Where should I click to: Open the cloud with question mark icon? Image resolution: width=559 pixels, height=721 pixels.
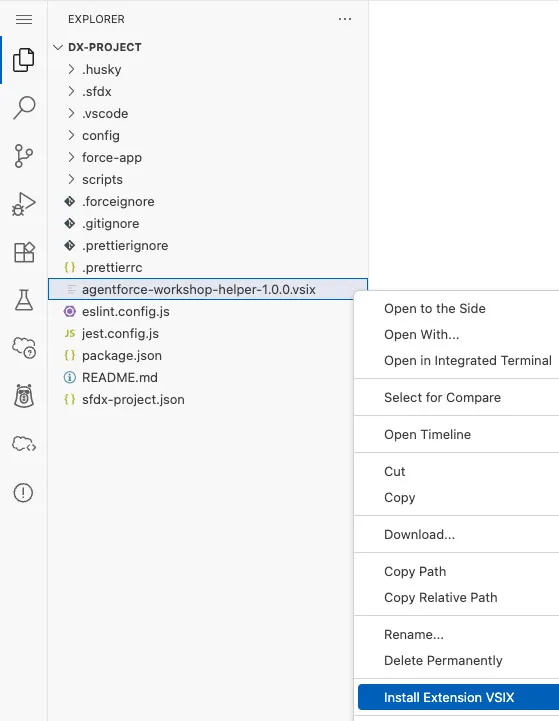(24, 348)
